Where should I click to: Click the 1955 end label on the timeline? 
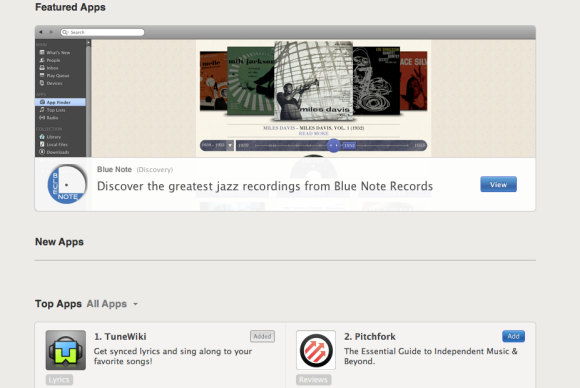tap(419, 145)
